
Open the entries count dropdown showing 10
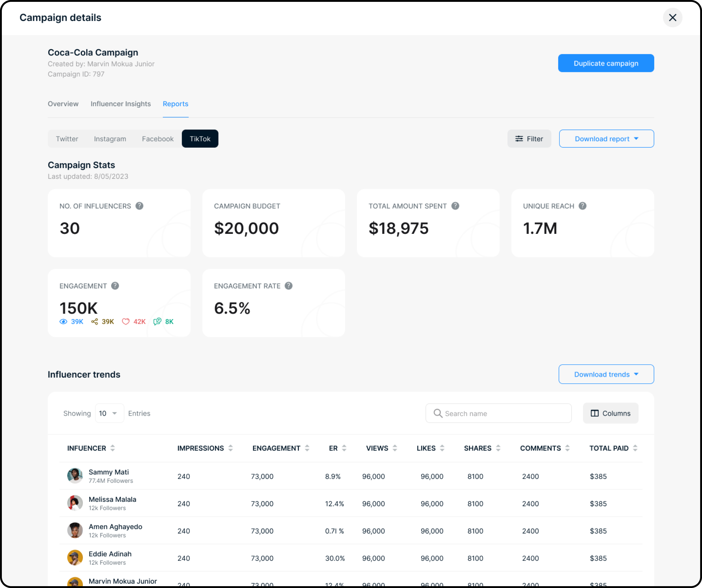109,413
